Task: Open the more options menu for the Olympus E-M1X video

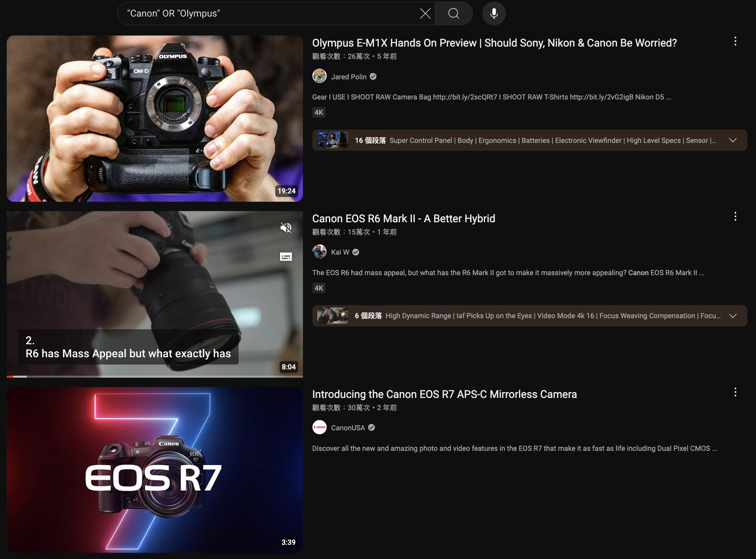Action: click(x=735, y=41)
